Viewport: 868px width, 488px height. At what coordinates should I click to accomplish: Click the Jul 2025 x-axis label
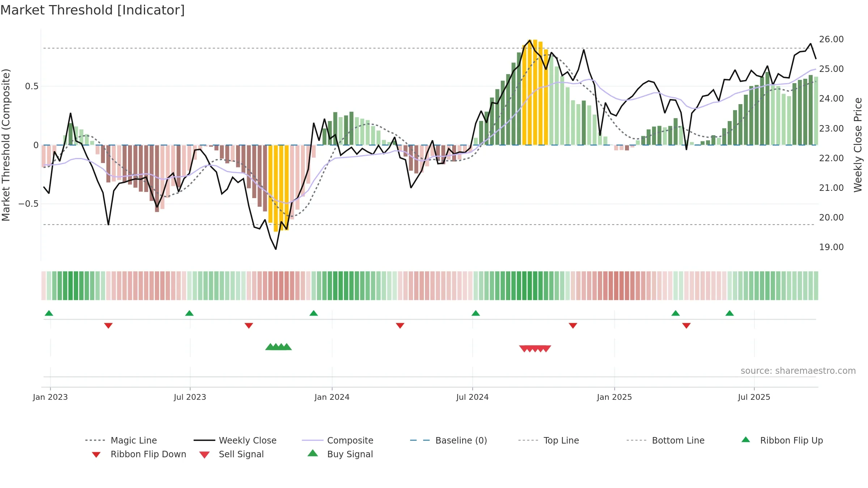click(754, 397)
